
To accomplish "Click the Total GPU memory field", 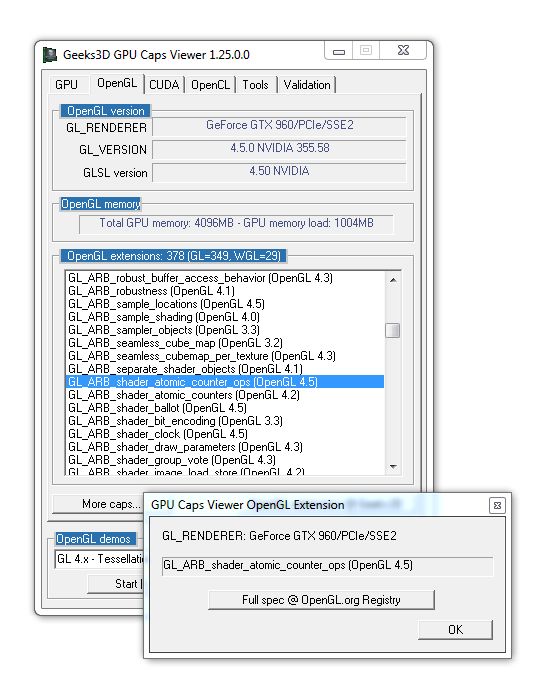I will [x=236, y=223].
